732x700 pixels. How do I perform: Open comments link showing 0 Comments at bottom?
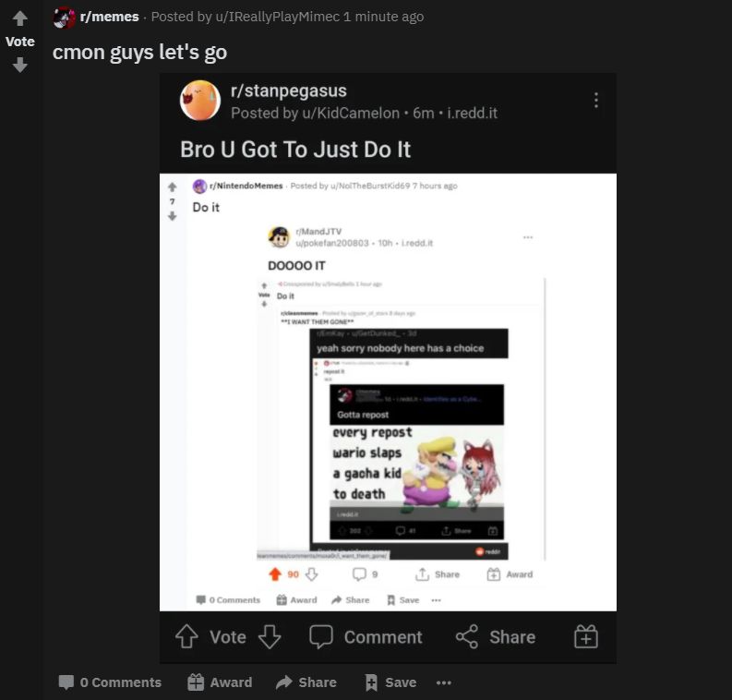click(110, 682)
